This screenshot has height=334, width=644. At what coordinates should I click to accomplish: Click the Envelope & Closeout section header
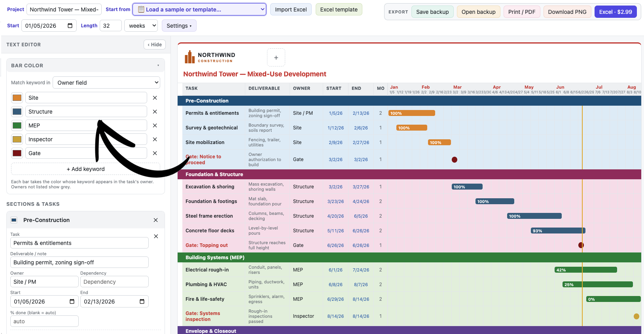click(x=409, y=330)
